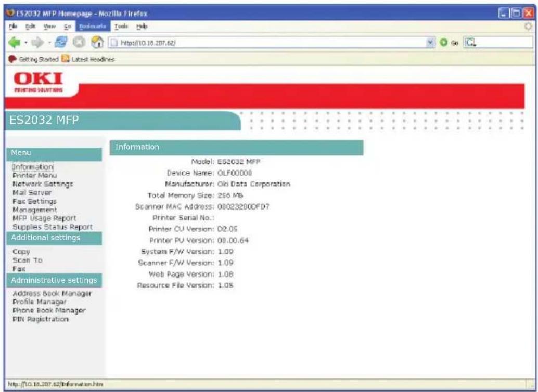Screen dimensions: 538x392
Task: Click the search engine icon in search box
Action: pyautogui.click(x=470, y=43)
